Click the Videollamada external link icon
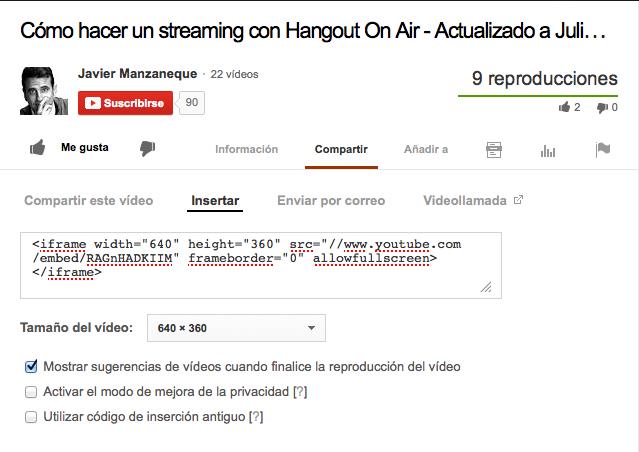 (518, 200)
